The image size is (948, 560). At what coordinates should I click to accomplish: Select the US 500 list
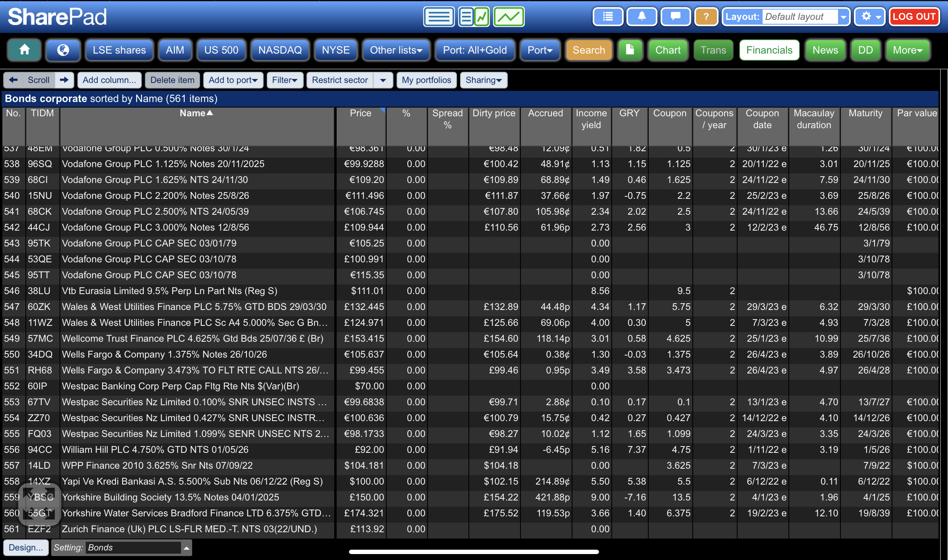[221, 50]
